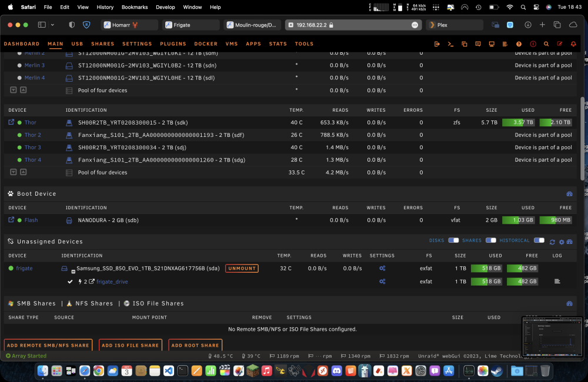Collapse the frigate disk partition tree
The width and height of the screenshot is (588, 382).
(x=73, y=272)
